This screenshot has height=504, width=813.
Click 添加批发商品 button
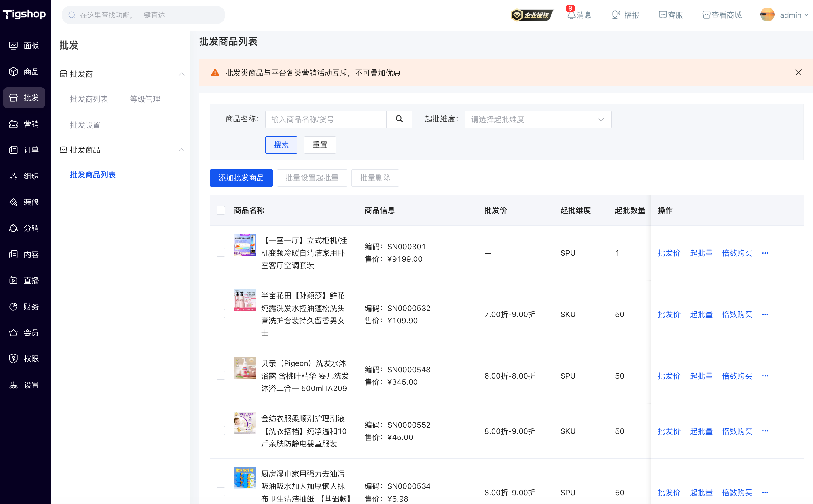241,178
